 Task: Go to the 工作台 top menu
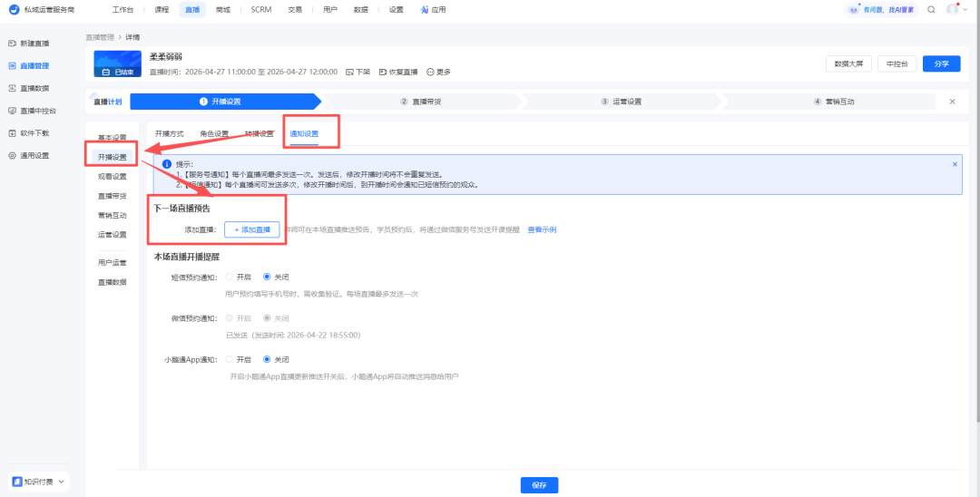[122, 10]
